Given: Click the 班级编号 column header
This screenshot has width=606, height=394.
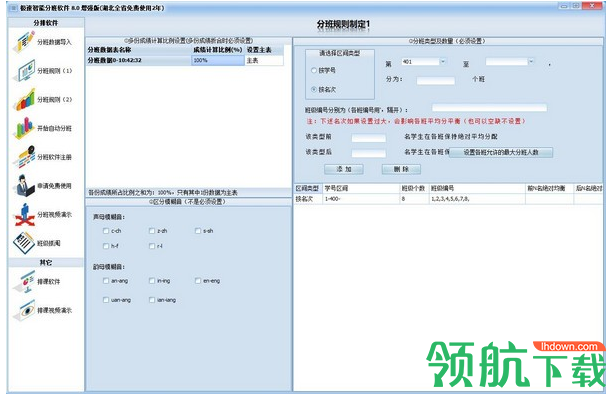Looking at the screenshot, I should point(477,188).
